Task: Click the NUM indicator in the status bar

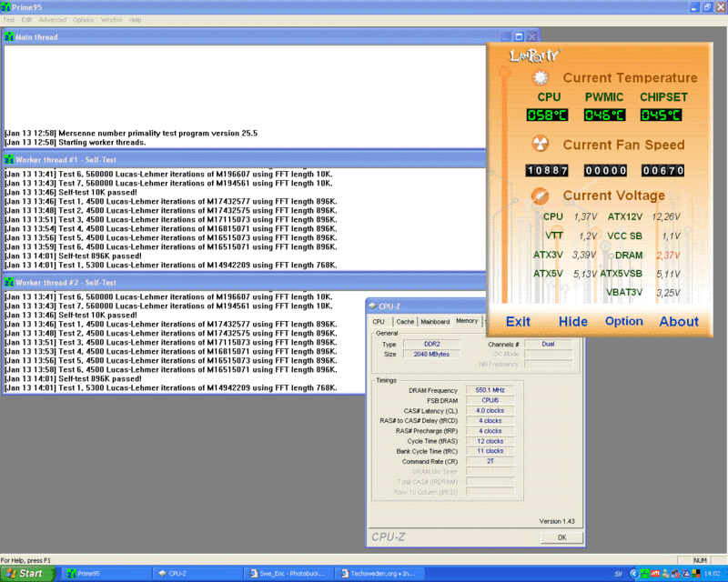Action: click(x=700, y=560)
